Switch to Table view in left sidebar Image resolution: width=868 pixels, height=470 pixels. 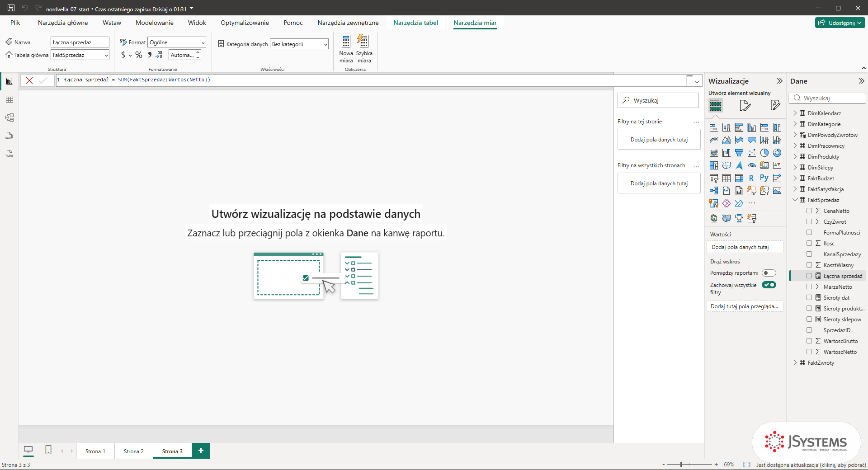(x=9, y=99)
